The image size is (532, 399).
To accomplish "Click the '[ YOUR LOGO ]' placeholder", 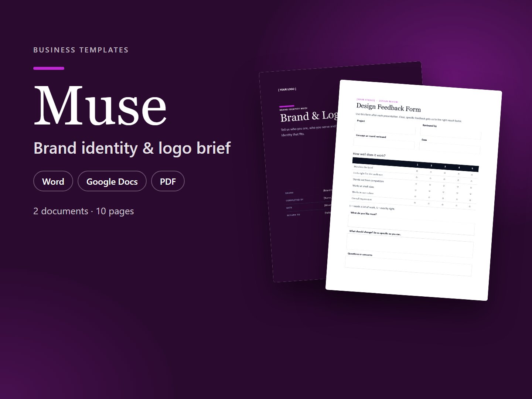I will [287, 89].
